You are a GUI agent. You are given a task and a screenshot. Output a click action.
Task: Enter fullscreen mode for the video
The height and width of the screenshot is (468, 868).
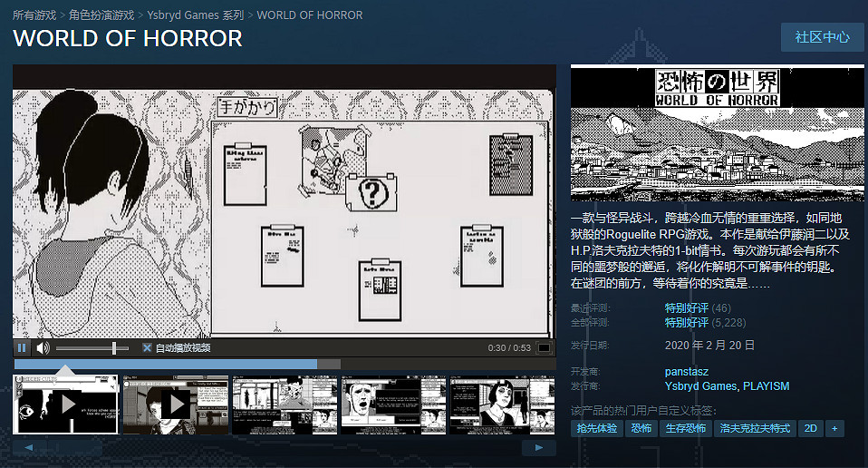544,348
